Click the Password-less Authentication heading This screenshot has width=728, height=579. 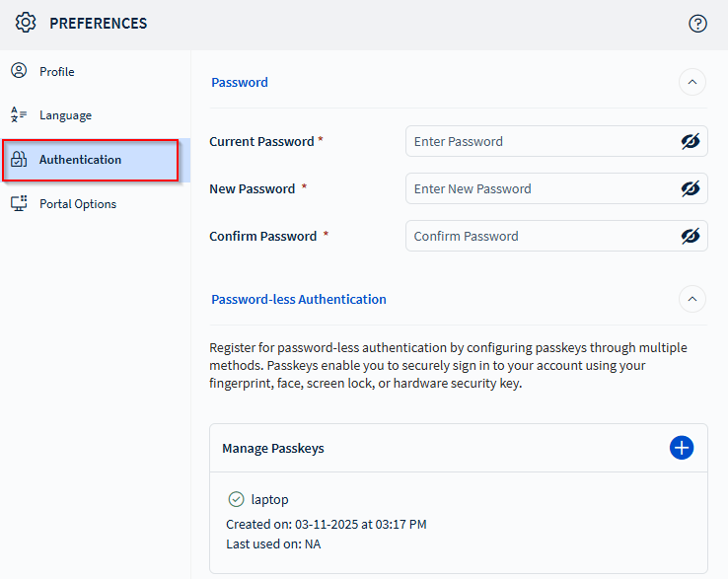point(299,299)
